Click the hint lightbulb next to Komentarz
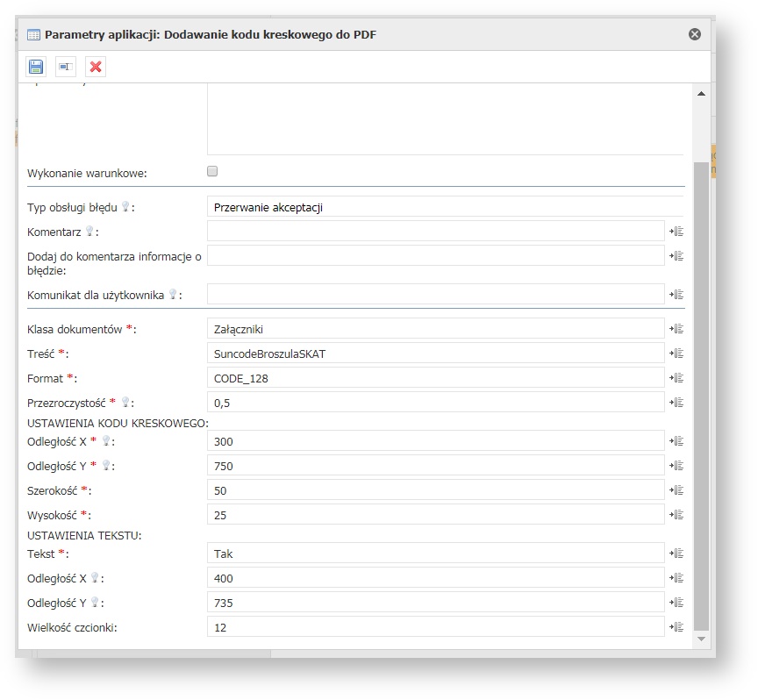758x700 pixels. pos(89,232)
